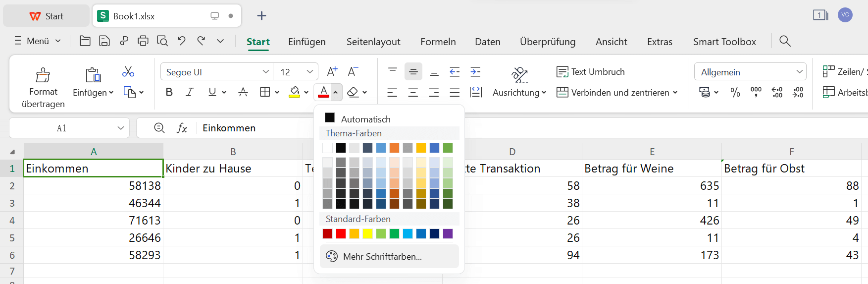Select Automatisch font color option
This screenshot has height=284, width=868.
[x=365, y=119]
